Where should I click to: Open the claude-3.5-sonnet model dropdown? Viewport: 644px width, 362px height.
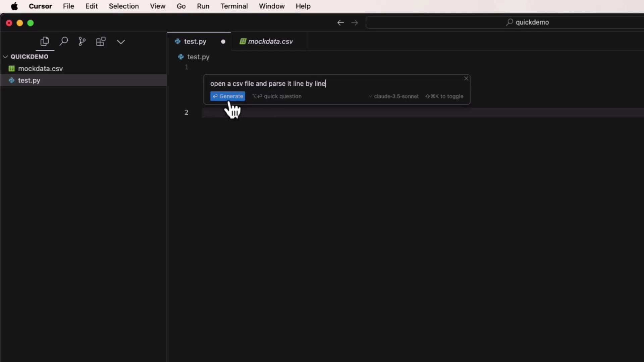coord(394,96)
